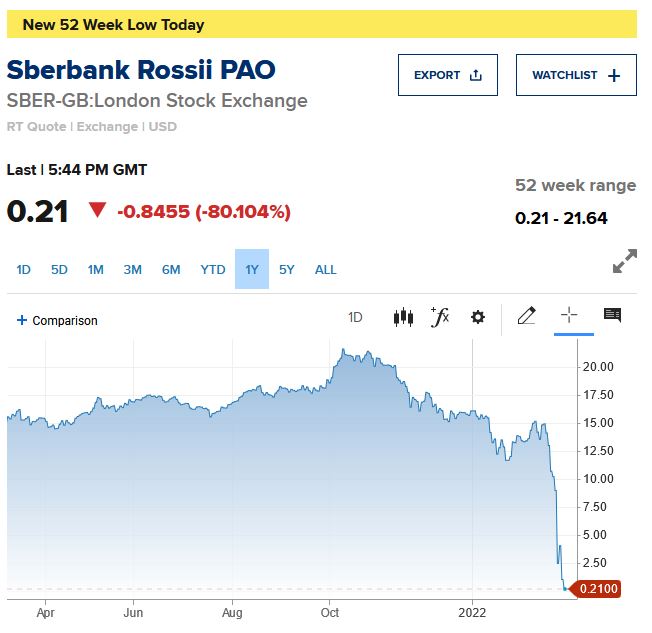Image resolution: width=652 pixels, height=633 pixels.
Task: Click the EXPORT button
Action: coord(448,75)
